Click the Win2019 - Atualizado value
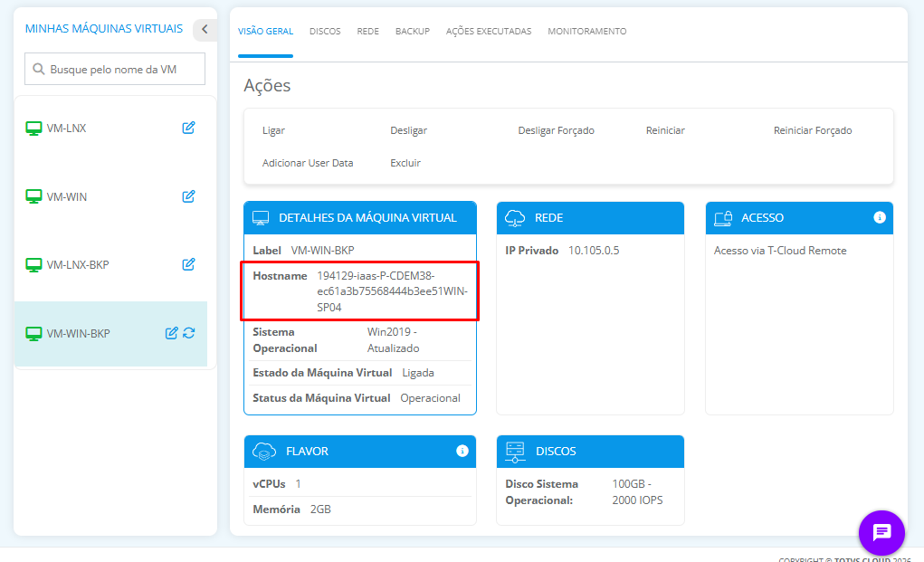 [393, 340]
